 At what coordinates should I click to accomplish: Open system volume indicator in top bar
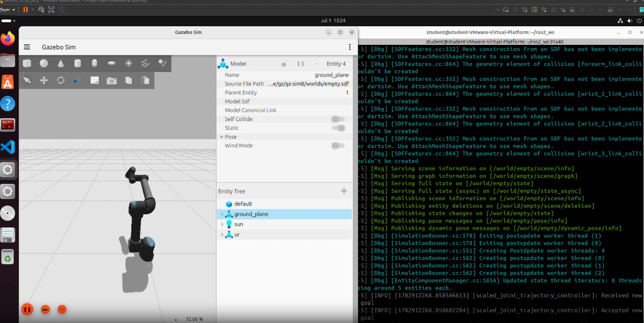(x=630, y=21)
